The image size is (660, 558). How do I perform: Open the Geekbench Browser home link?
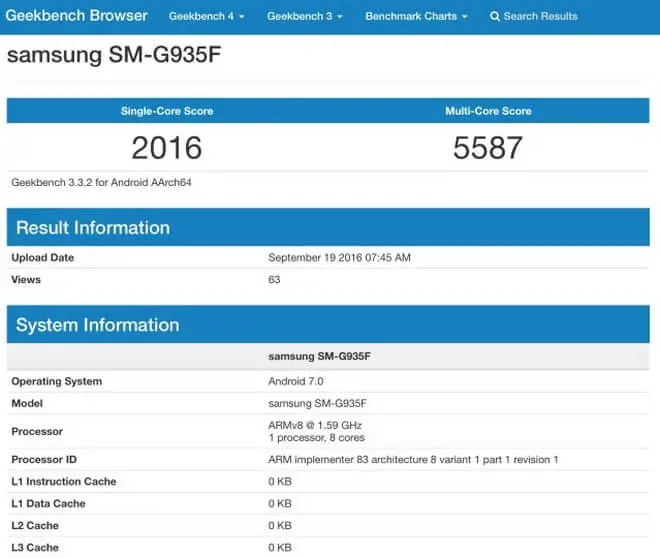[76, 16]
